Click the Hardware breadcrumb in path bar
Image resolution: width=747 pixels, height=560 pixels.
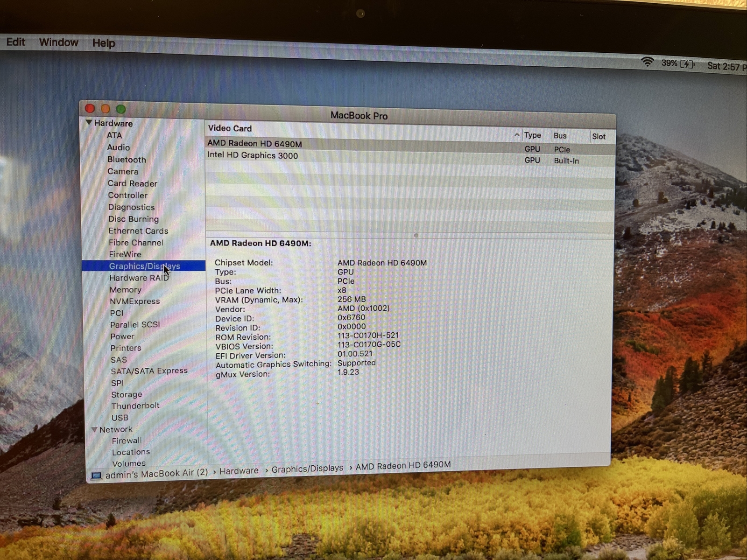tap(239, 471)
